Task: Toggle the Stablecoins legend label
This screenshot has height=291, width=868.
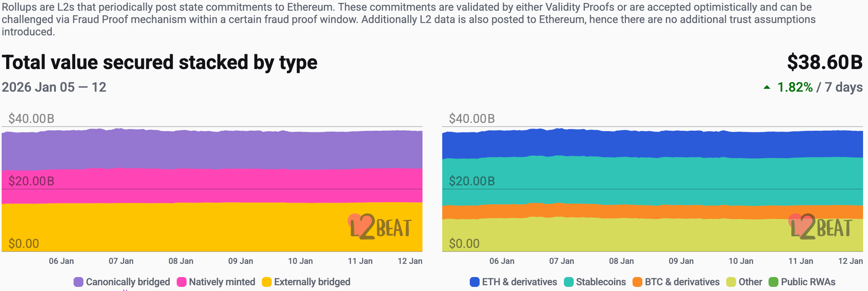Action: pos(600,282)
